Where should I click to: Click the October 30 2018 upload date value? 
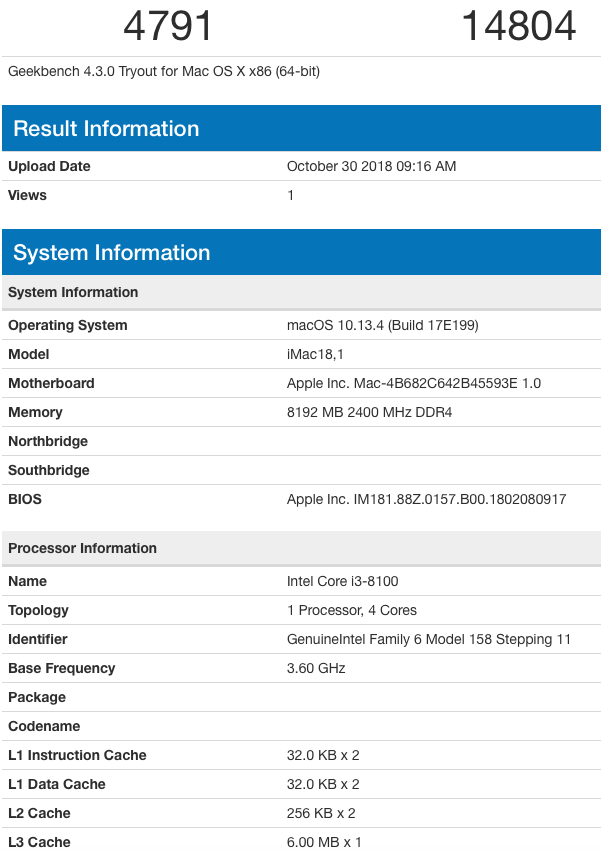[x=371, y=166]
